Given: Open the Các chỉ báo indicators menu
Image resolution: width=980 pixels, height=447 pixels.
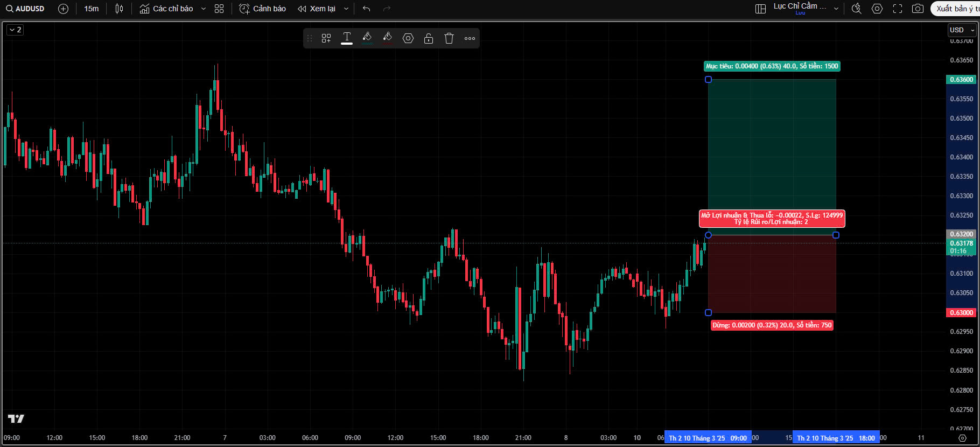Looking at the screenshot, I should (167, 9).
